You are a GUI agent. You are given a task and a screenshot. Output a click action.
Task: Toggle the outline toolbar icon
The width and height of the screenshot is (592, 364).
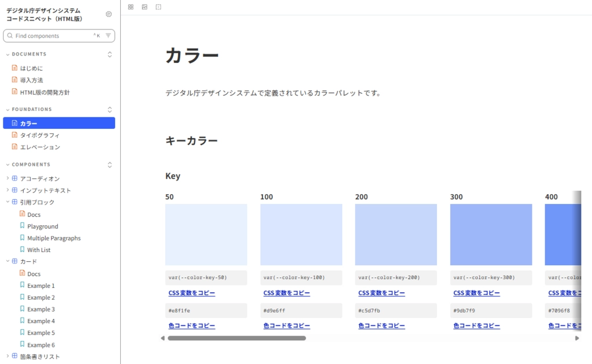coord(158,7)
